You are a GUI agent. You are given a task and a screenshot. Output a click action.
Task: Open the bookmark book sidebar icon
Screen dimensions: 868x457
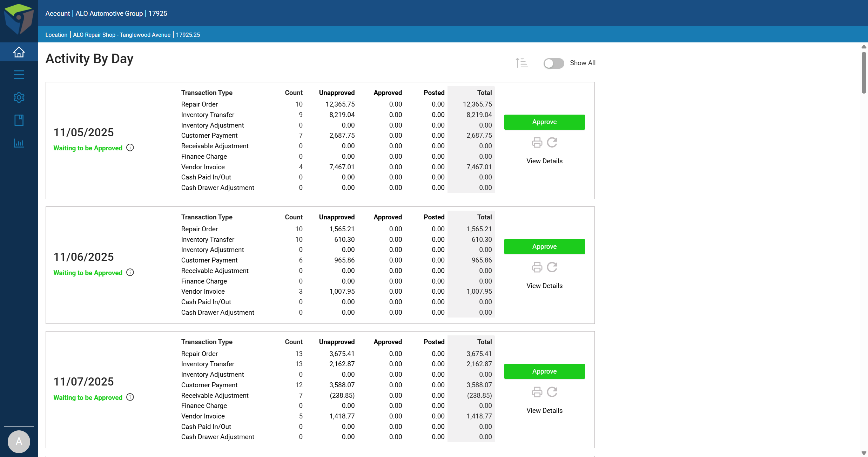(19, 120)
